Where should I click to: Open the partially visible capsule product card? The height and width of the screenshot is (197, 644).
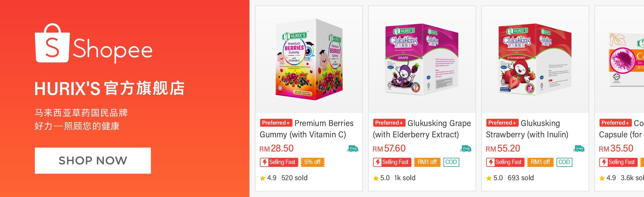[x=619, y=99]
